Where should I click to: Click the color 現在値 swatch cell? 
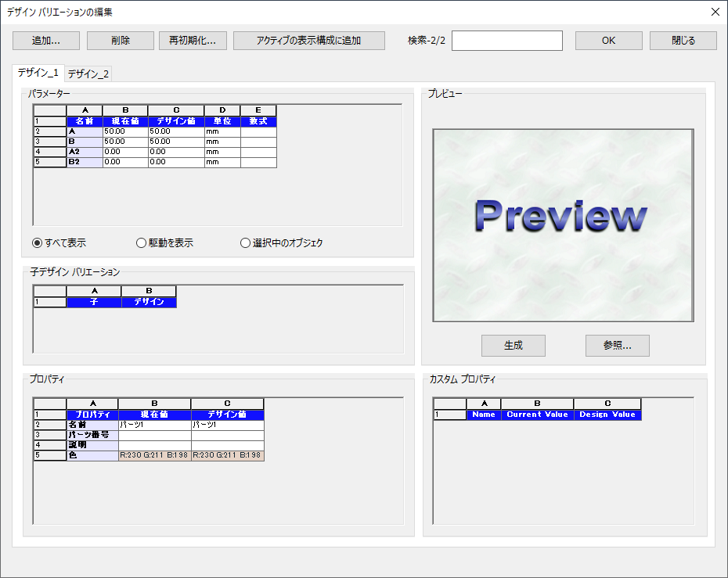coord(154,455)
